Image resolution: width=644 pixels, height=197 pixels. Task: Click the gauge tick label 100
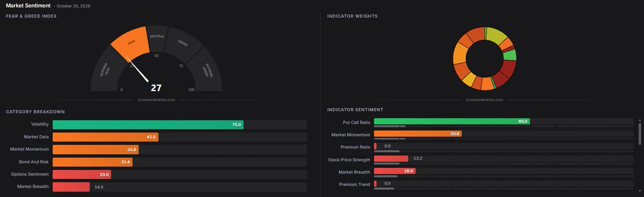click(x=192, y=90)
